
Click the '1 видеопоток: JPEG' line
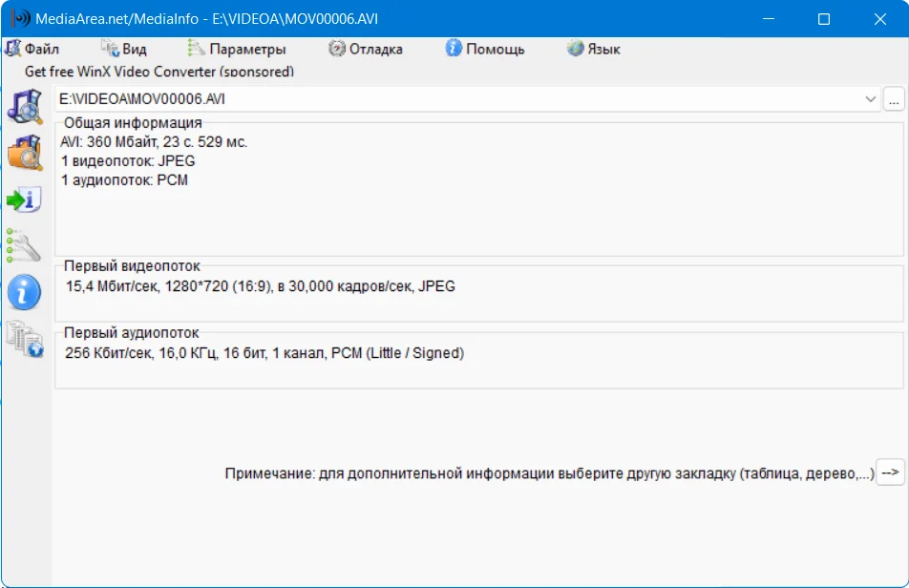(128, 161)
